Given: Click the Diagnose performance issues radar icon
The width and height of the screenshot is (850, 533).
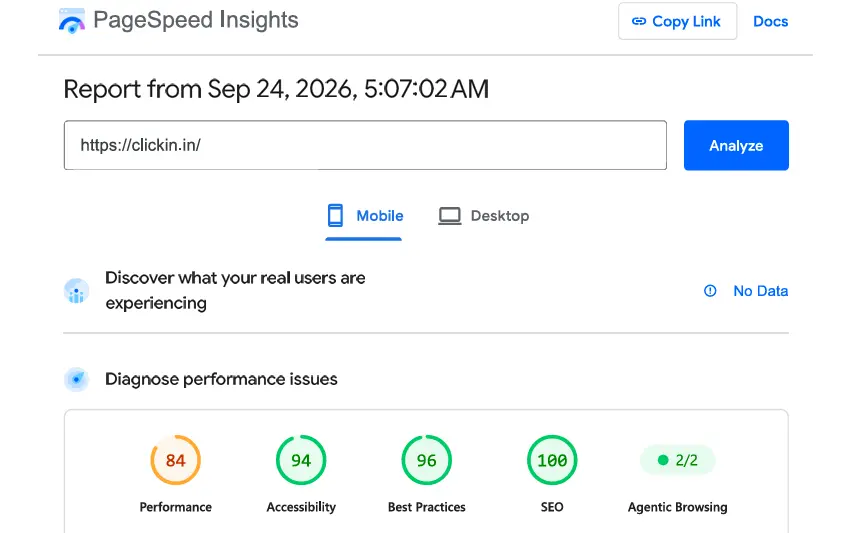Looking at the screenshot, I should [x=76, y=380].
